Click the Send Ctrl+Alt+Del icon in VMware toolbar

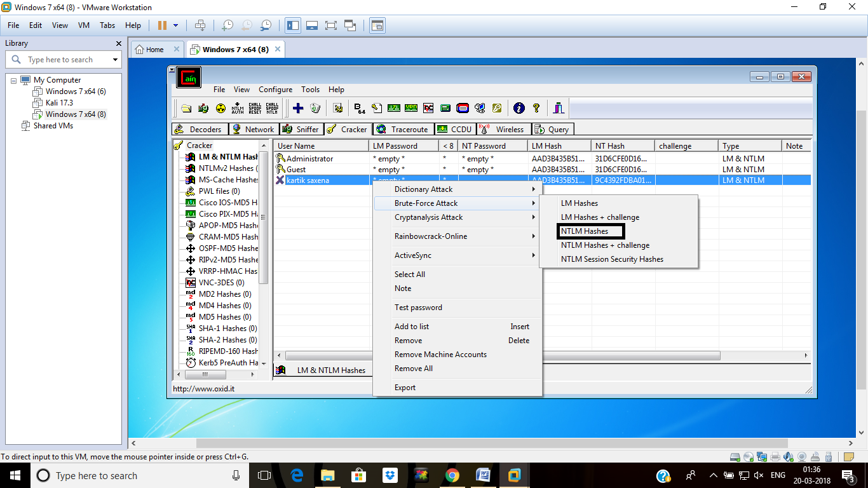(x=200, y=25)
